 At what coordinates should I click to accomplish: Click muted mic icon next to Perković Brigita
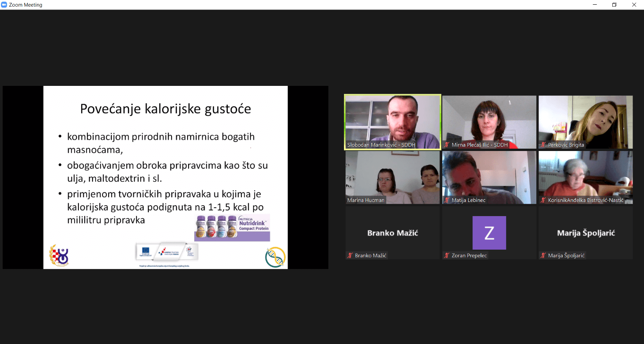543,145
